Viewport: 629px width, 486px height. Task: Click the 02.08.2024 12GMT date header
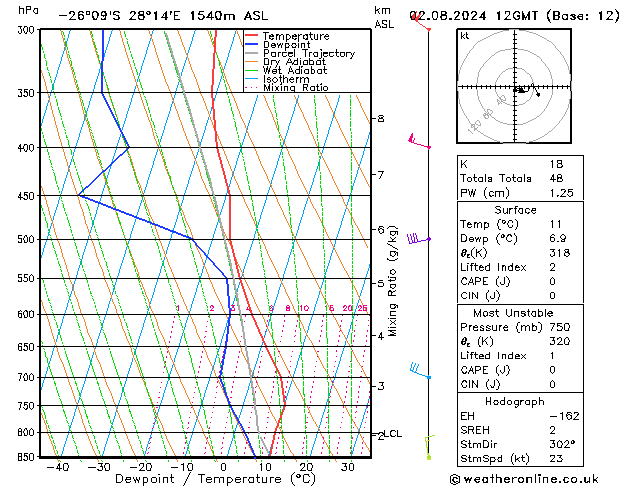point(515,16)
